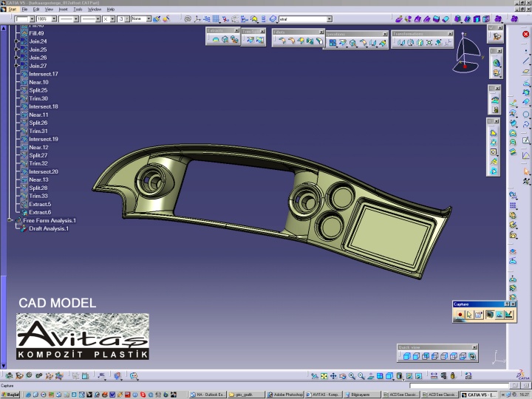Select the Extract.6 tree item
The height and width of the screenshot is (399, 532).
[39, 212]
